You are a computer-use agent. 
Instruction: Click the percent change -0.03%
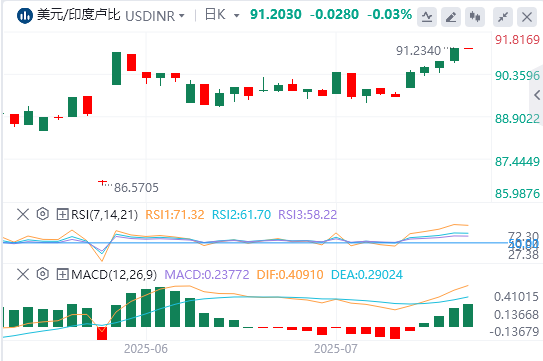click(390, 15)
